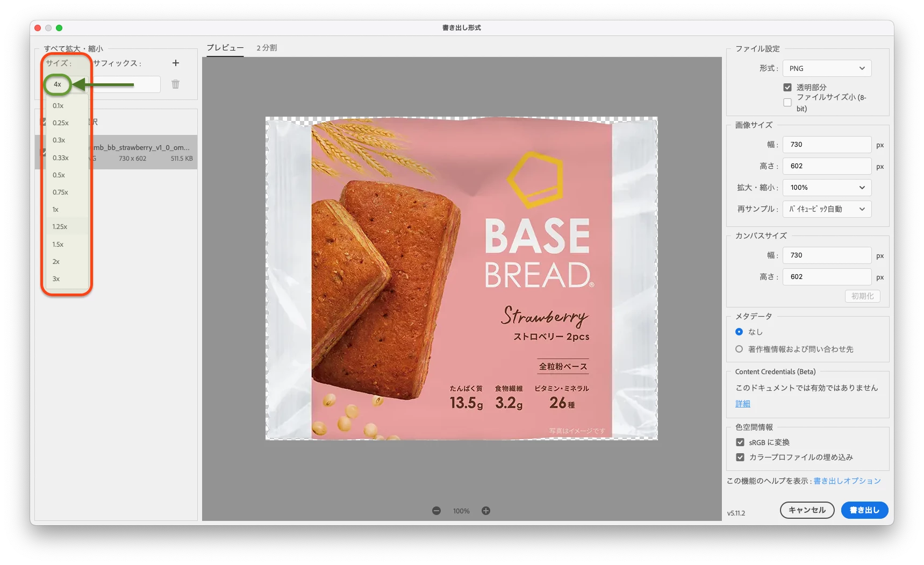Open the 書き出しオプション help link
This screenshot has height=565, width=924.
[847, 481]
